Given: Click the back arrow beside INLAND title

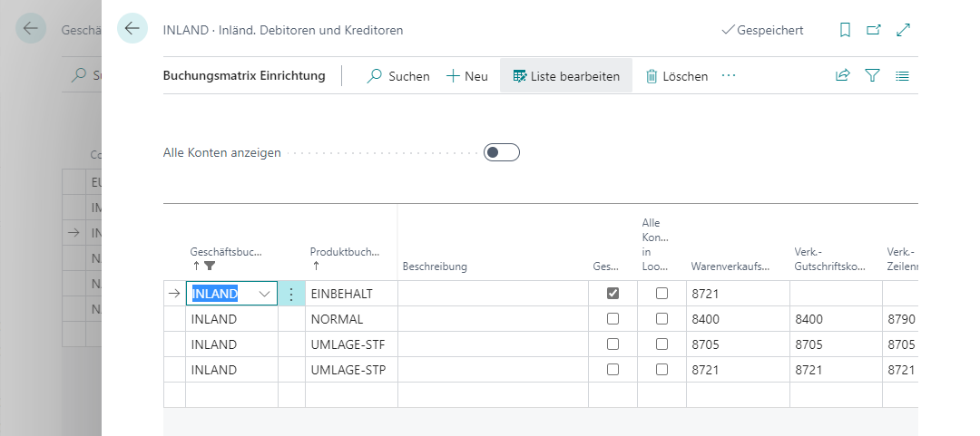Looking at the screenshot, I should pyautogui.click(x=132, y=29).
